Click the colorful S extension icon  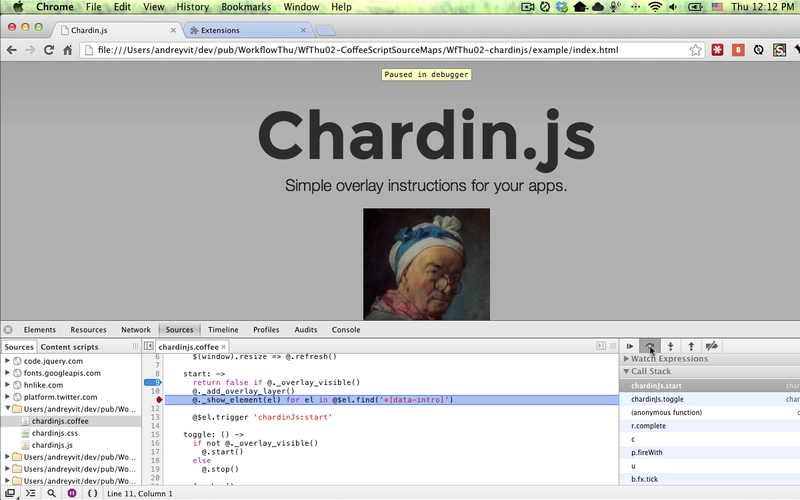point(779,50)
